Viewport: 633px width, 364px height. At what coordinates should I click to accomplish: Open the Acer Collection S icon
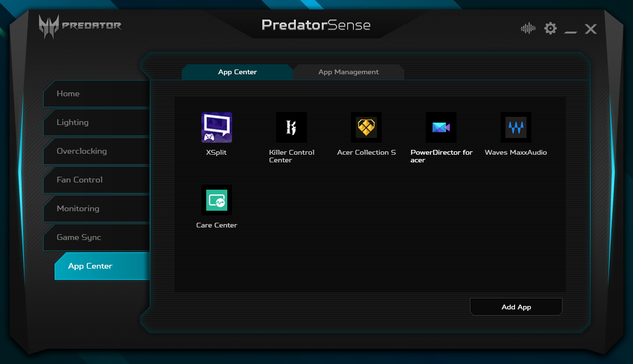click(366, 127)
